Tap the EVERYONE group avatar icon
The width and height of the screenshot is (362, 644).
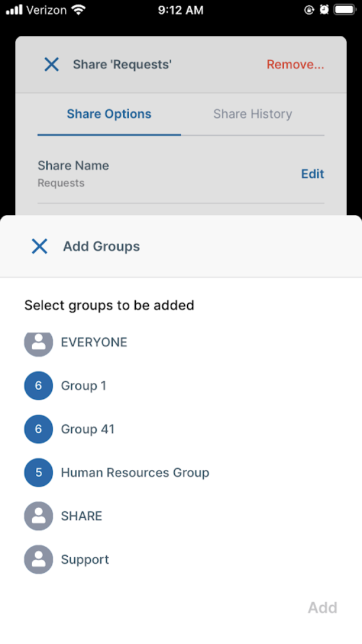click(x=38, y=343)
